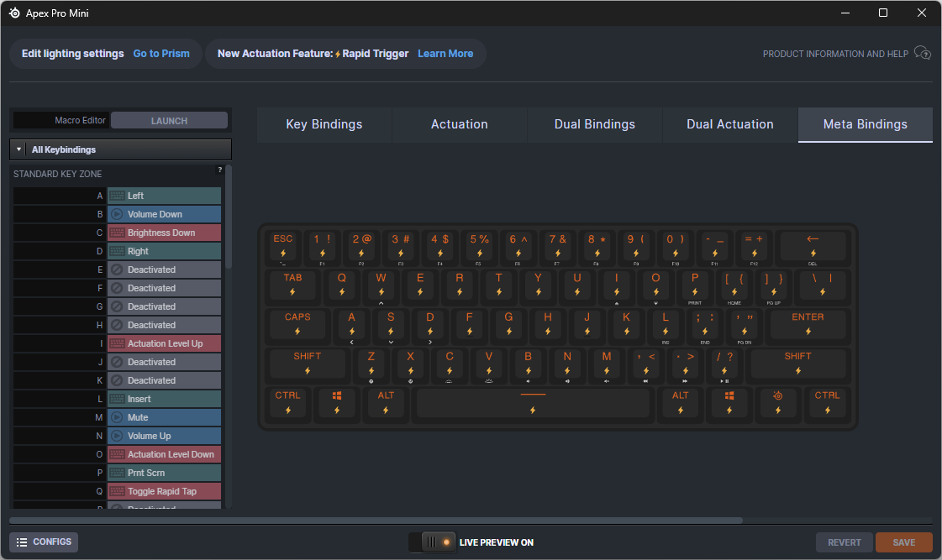Screen dimensions: 942x560
Task: Click the ESC key on keyboard layout
Action: [283, 246]
